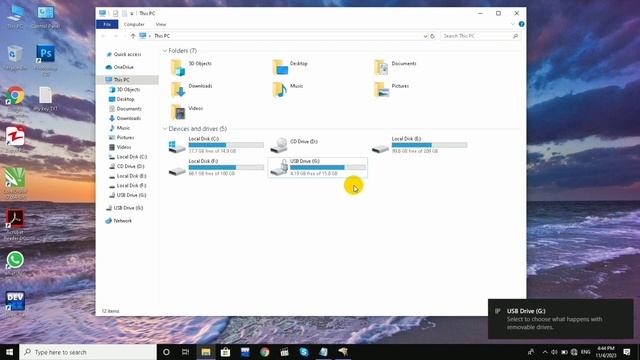Select the Local Disk (C:) drive icon
This screenshot has height=360, width=640.
177,146
